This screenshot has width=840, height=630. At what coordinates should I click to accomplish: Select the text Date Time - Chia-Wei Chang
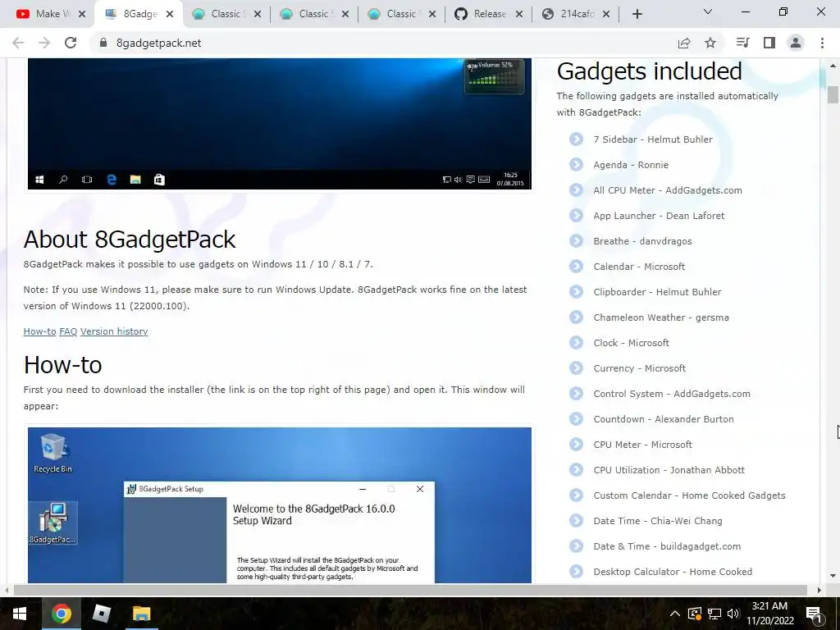[x=658, y=521]
